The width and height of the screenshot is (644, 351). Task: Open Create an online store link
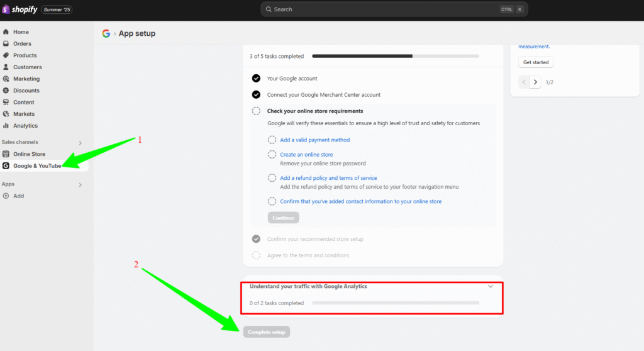click(306, 155)
